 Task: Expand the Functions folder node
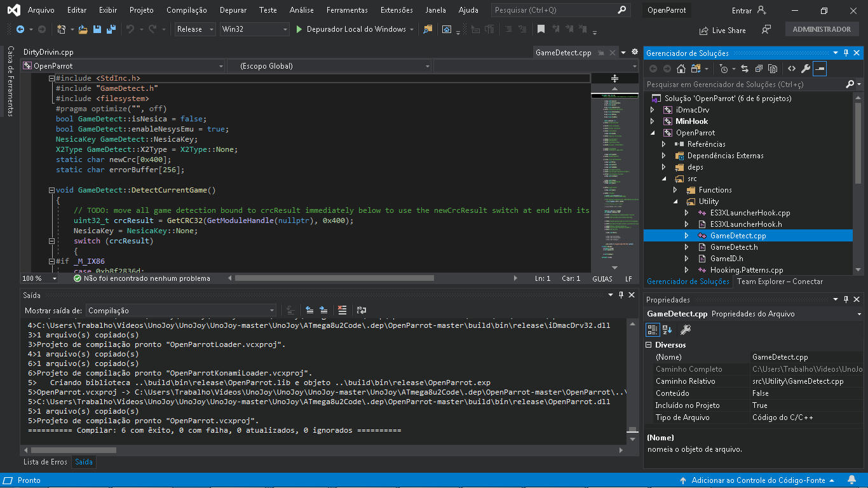click(675, 190)
